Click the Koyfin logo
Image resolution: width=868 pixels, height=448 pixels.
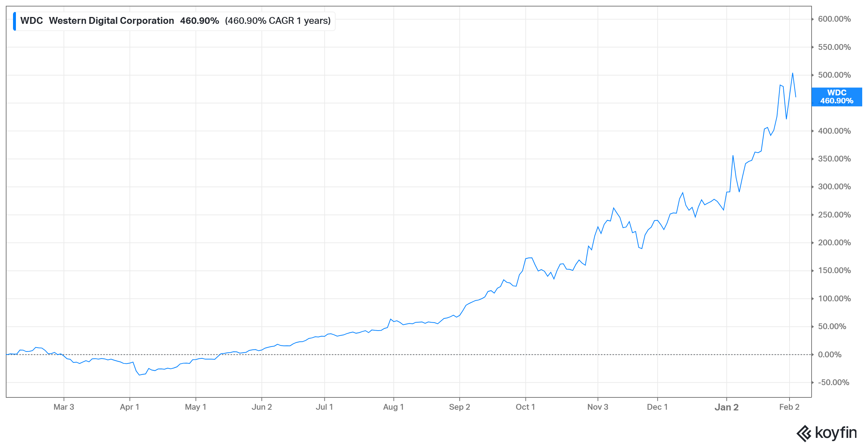coord(826,433)
